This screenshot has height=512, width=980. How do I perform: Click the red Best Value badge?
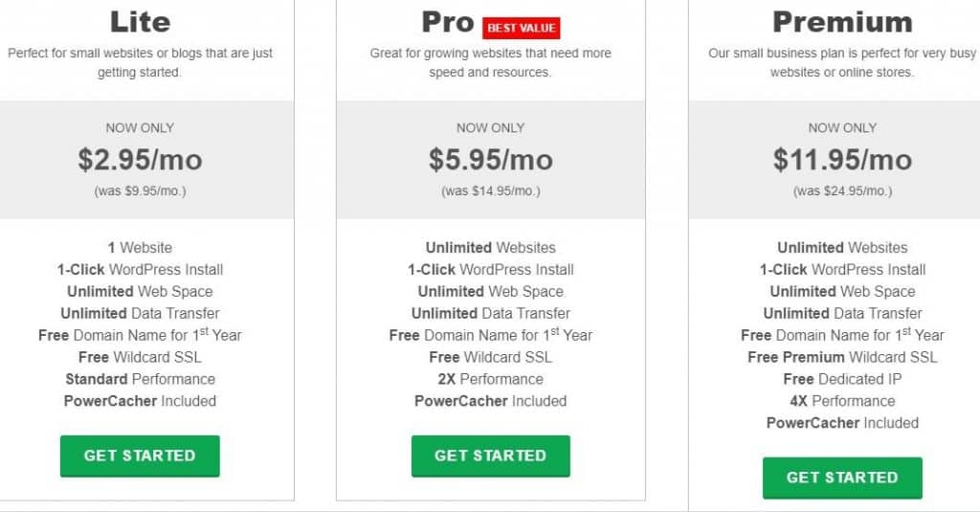tap(522, 28)
